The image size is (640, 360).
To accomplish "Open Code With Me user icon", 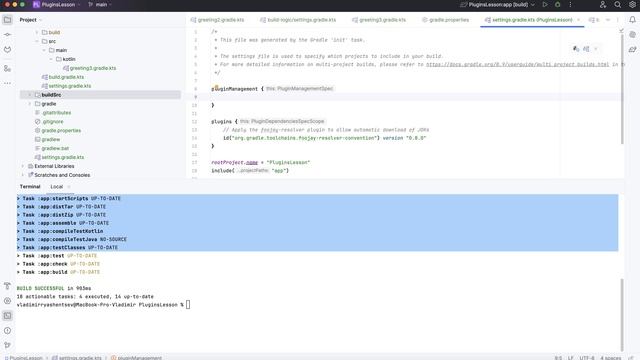I will click(x=603, y=4).
